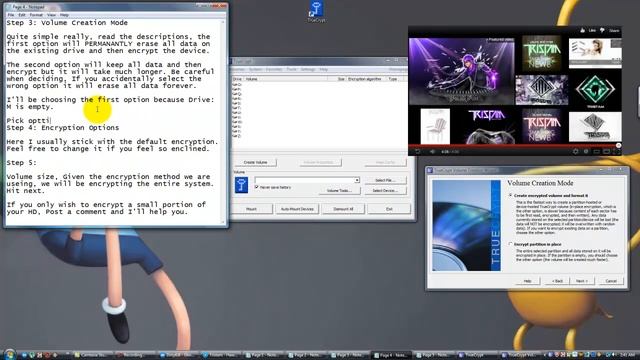This screenshot has height=360, width=640.
Task: Click Next in Volume Creation Wizard
Action: 582,281
